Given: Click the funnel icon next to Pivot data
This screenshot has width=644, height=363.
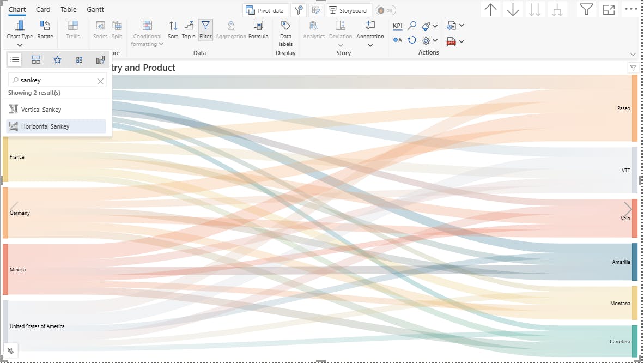Looking at the screenshot, I should point(299,10).
